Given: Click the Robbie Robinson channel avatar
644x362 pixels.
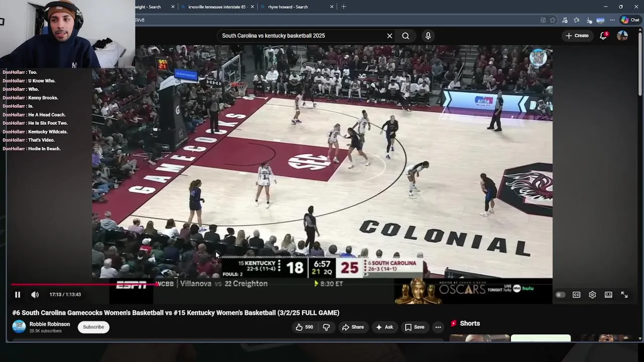Looking at the screenshot, I should [19, 327].
